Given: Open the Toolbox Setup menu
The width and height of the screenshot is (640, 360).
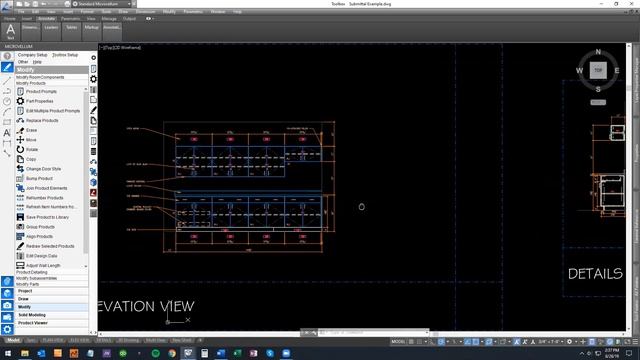Looking at the screenshot, I should [65, 55].
